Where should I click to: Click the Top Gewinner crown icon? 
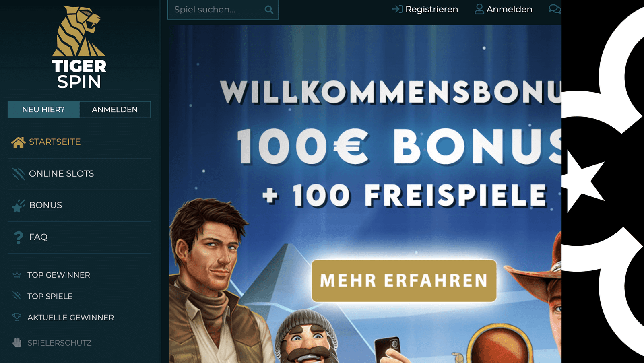17,275
